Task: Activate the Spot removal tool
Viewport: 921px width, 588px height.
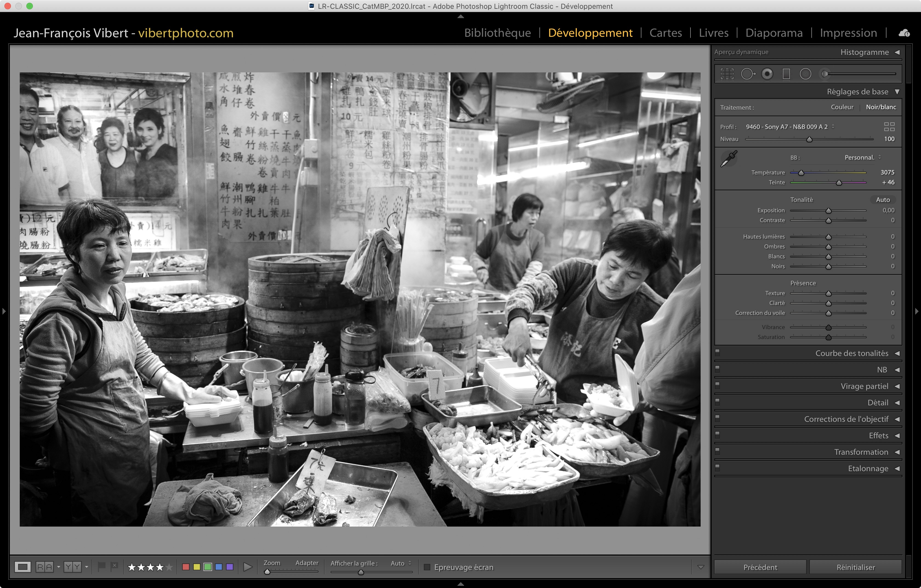Action: (x=747, y=74)
